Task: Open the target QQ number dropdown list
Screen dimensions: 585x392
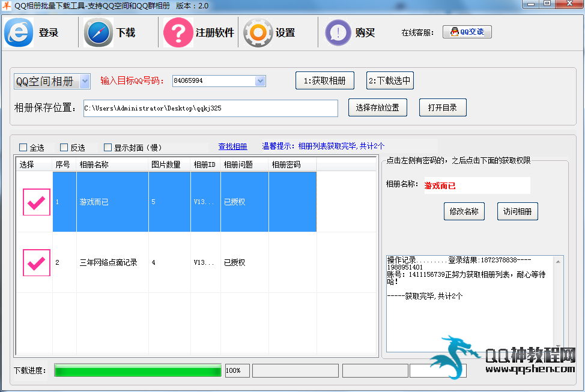Action: coord(260,81)
